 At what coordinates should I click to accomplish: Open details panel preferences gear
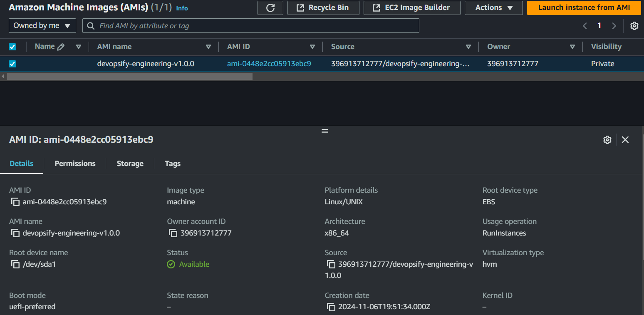[x=607, y=140]
